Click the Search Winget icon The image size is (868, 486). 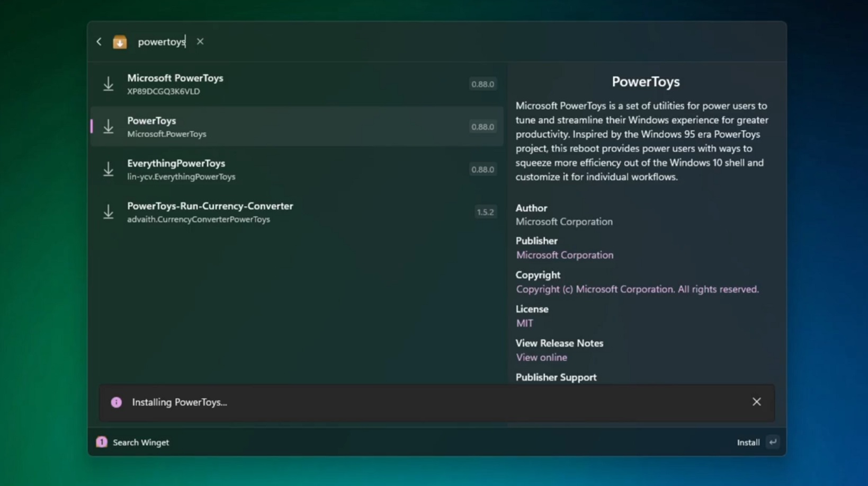tap(102, 442)
